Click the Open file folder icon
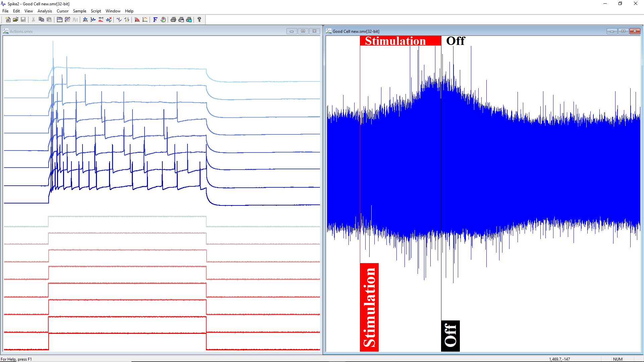 [x=15, y=20]
